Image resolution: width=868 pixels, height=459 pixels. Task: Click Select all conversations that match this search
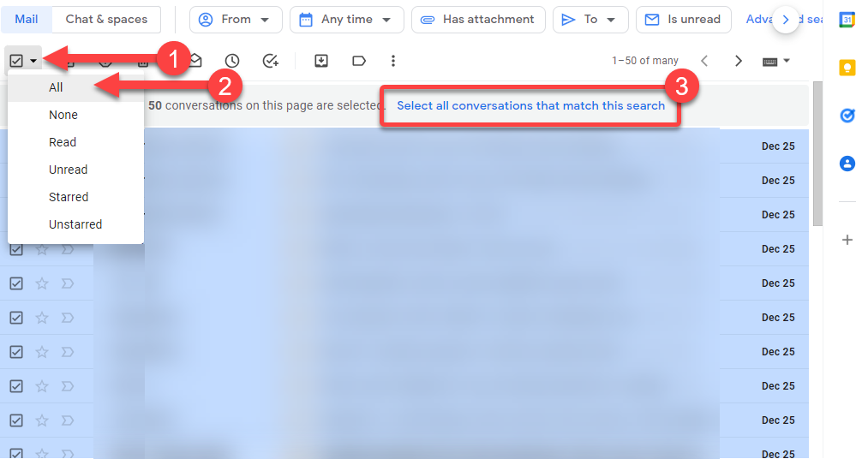531,105
